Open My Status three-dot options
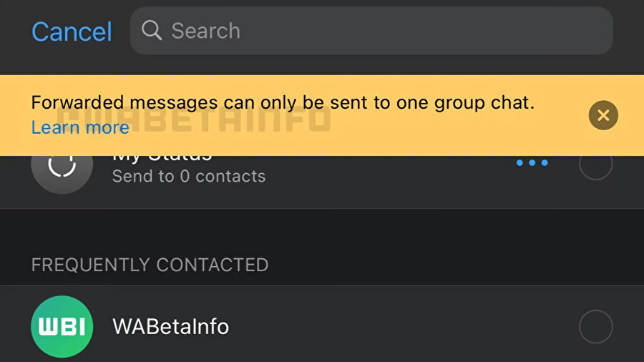The image size is (644, 362). (532, 162)
